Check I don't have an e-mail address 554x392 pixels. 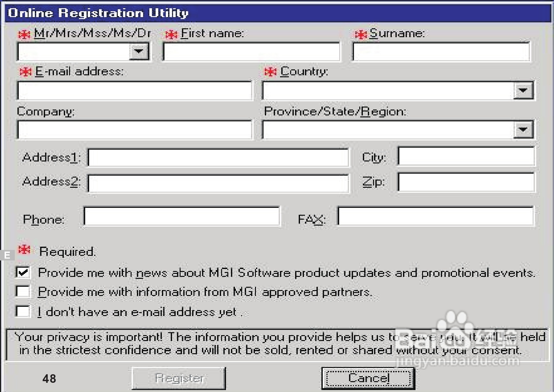pyautogui.click(x=23, y=311)
